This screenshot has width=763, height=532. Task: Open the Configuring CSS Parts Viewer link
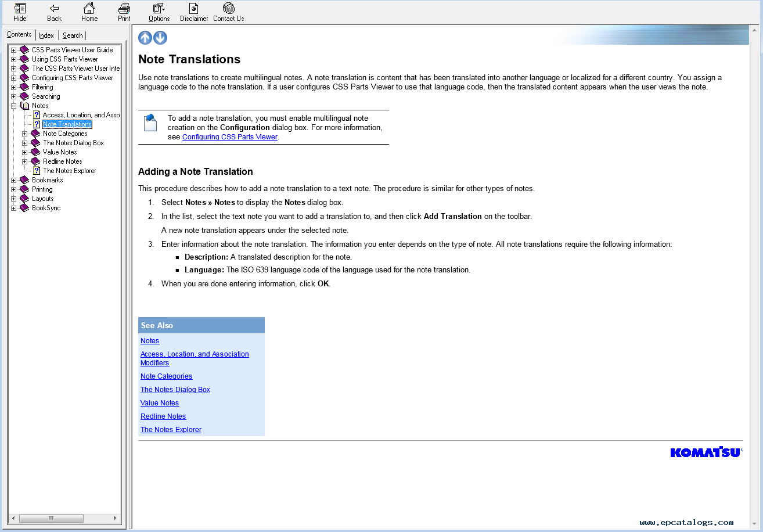pyautogui.click(x=230, y=137)
